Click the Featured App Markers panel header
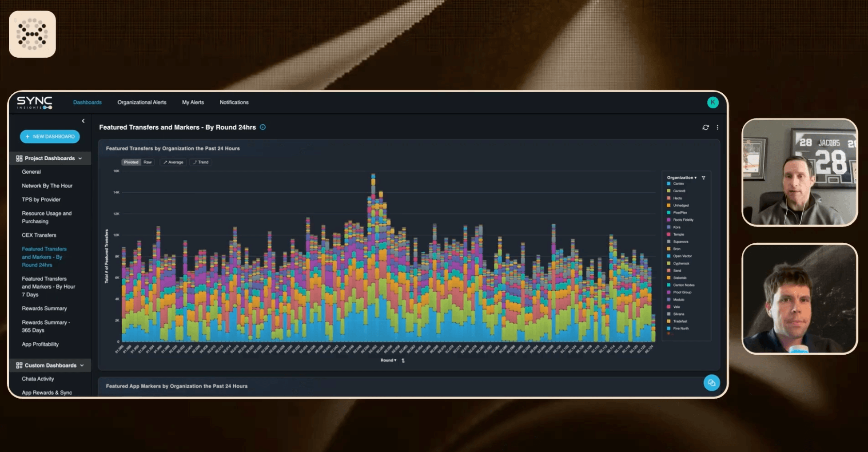Image resolution: width=868 pixels, height=452 pixels. pos(177,386)
